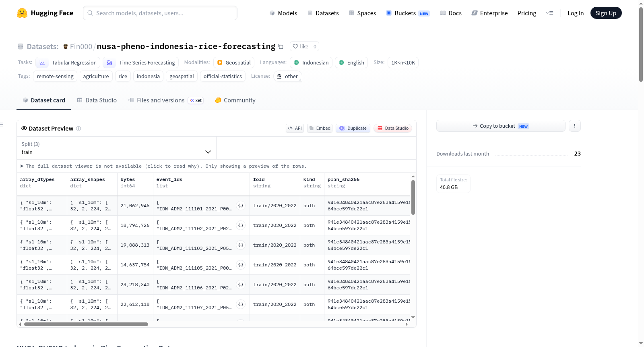
Task: View the Pricing page
Action: click(x=527, y=13)
